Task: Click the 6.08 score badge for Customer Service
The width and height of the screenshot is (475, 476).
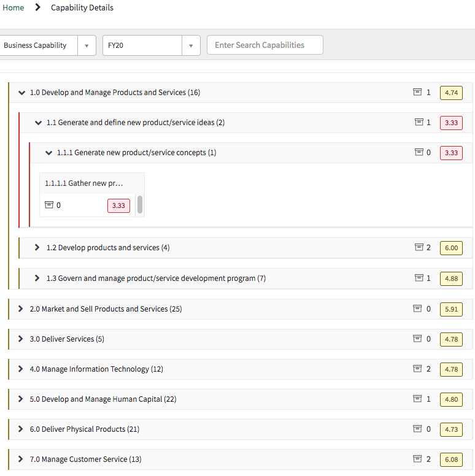Action: pyautogui.click(x=451, y=459)
